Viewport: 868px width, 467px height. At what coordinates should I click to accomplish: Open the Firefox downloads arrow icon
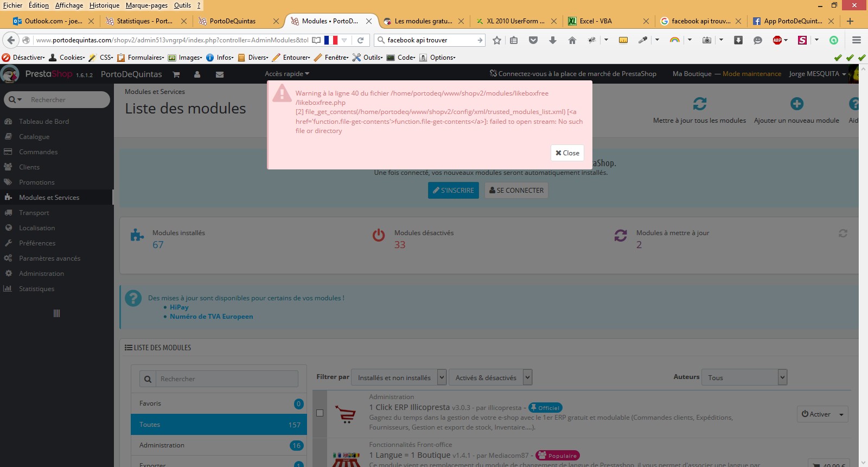pos(553,40)
